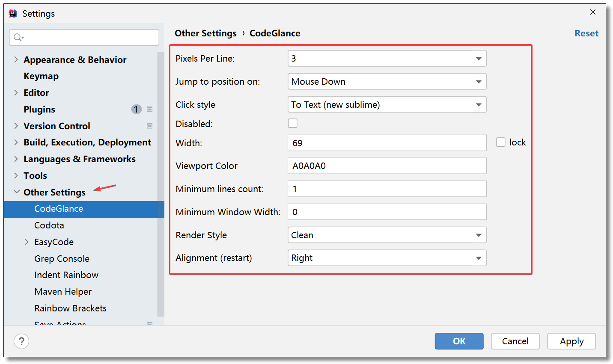The width and height of the screenshot is (613, 364).
Task: Expand the Version Control section
Action: [16, 126]
